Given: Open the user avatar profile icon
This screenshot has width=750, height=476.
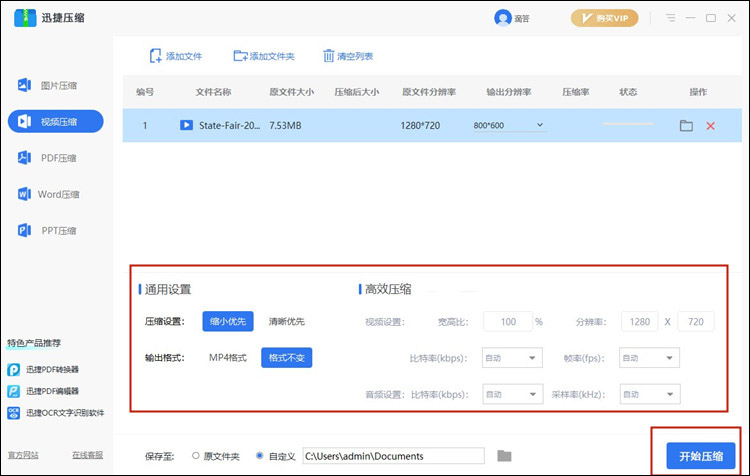Looking at the screenshot, I should pos(503,18).
